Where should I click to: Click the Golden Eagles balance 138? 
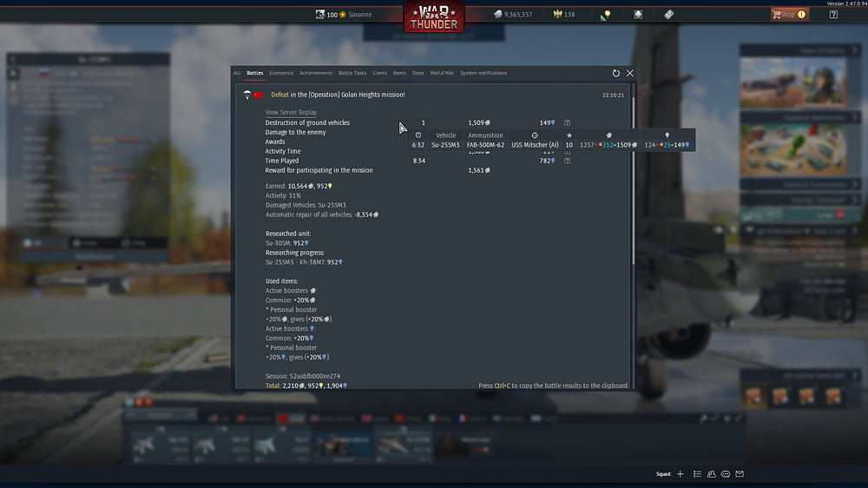(564, 15)
